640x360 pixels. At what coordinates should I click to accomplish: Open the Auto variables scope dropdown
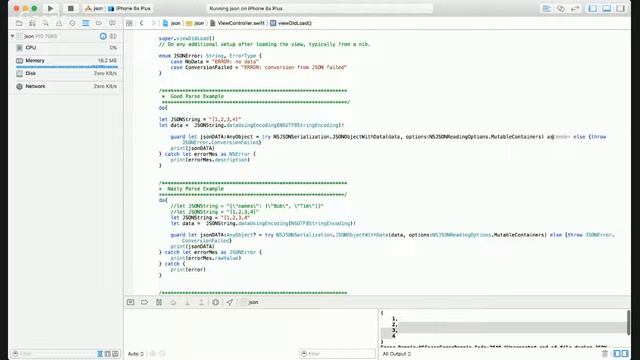[x=136, y=354]
